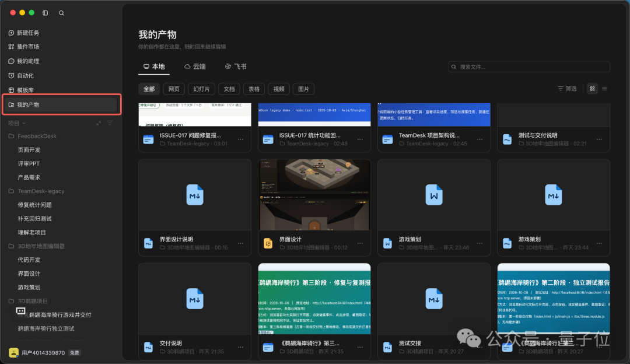Collapse all projects icon next to 项目
Screen dimensions: 630x364
[99, 123]
